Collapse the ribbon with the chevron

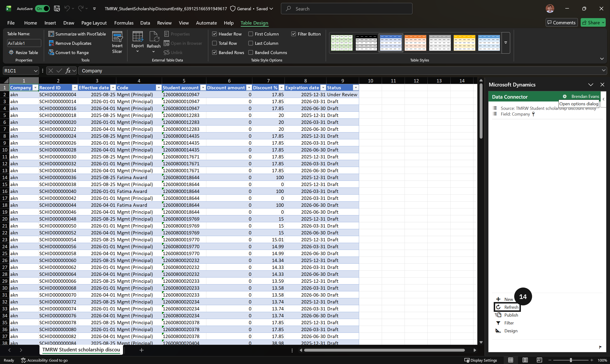pyautogui.click(x=602, y=59)
